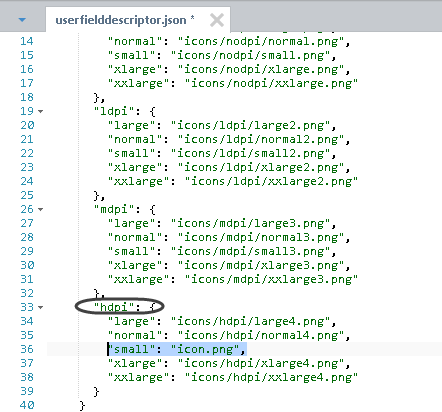Click line number 25 in gutter
Viewport: 442px width, 412px height.
pos(27,195)
